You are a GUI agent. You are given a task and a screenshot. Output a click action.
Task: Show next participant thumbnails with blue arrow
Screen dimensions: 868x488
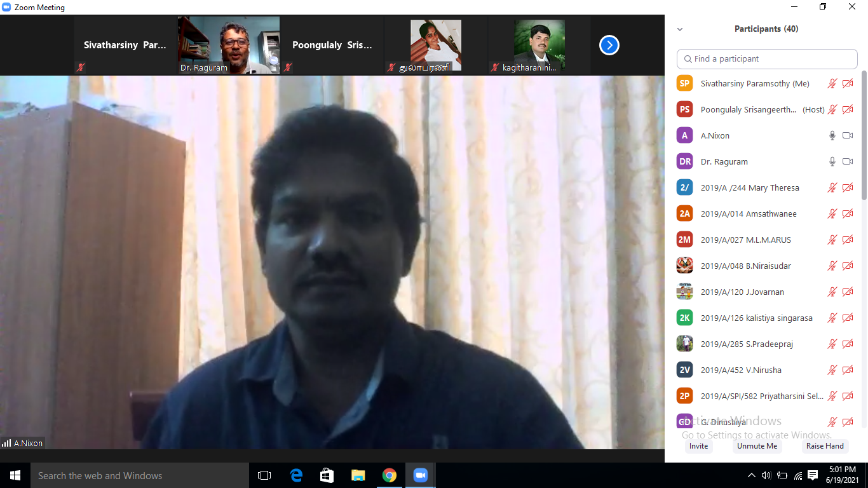pyautogui.click(x=609, y=45)
